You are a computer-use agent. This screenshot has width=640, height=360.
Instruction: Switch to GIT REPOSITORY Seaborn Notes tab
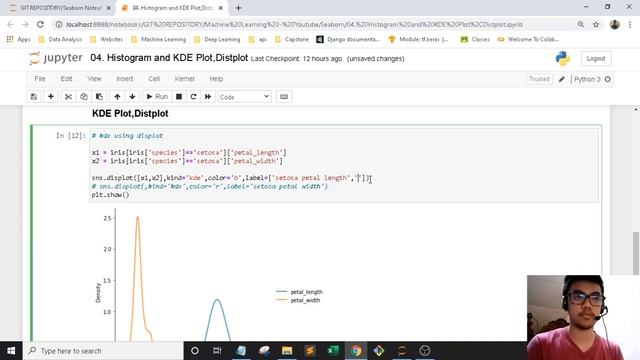tap(60, 8)
